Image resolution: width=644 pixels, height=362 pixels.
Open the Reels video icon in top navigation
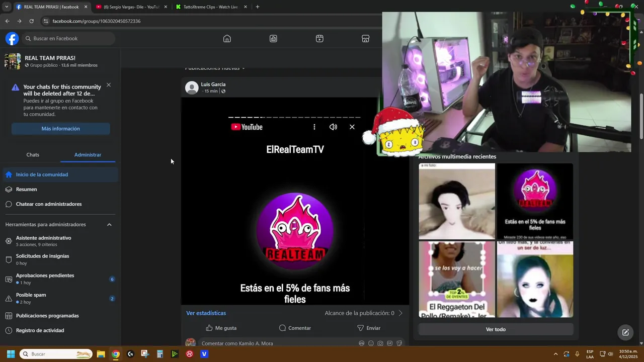[319, 39]
